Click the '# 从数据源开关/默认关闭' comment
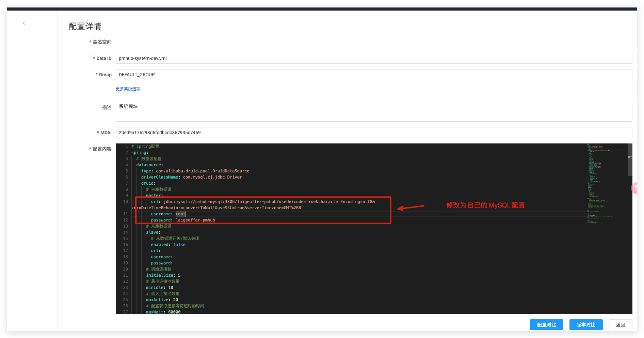The width and height of the screenshot is (644, 338). [x=175, y=239]
